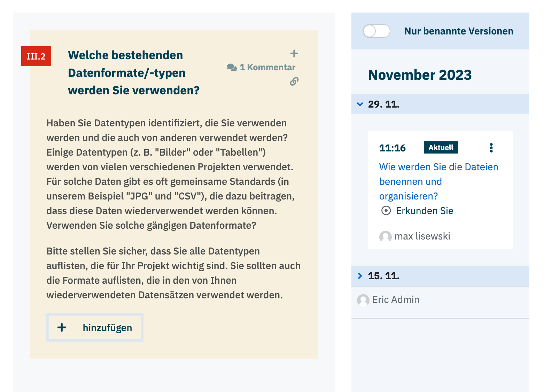The width and height of the screenshot is (544, 392).
Task: Collapse the 29. 11. version group
Action: [x=360, y=104]
